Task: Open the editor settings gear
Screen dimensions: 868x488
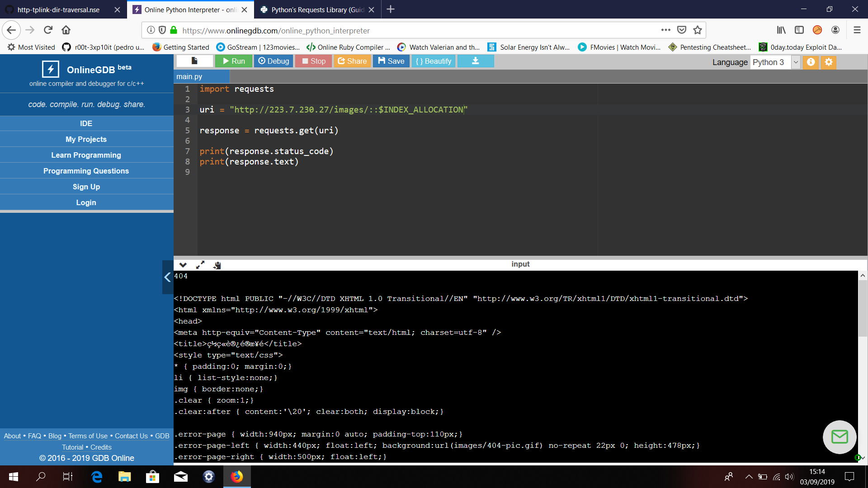Action: click(828, 62)
